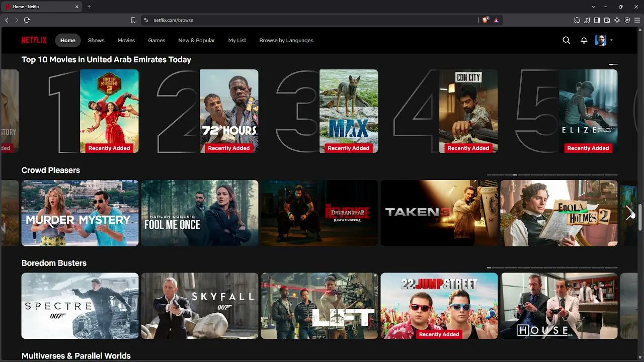
Task: Open Spectre 007 in Boredom Busters
Action: coord(80,306)
